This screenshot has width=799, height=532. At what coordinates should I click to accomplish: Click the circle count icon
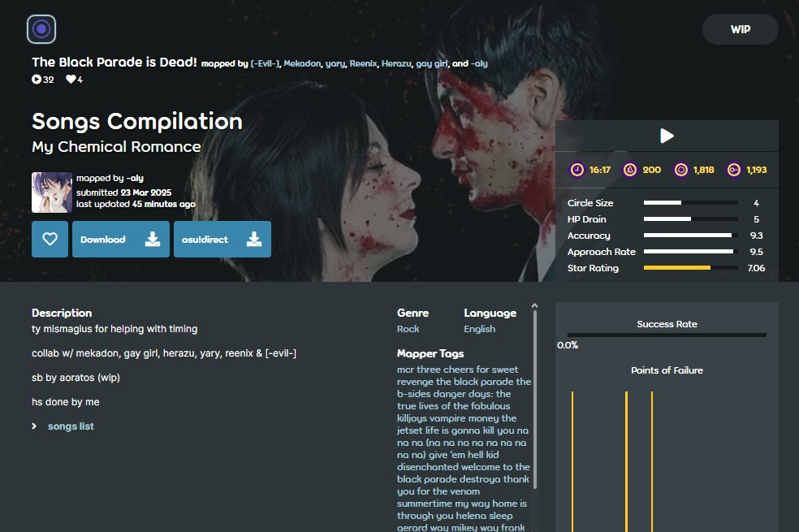tap(680, 170)
